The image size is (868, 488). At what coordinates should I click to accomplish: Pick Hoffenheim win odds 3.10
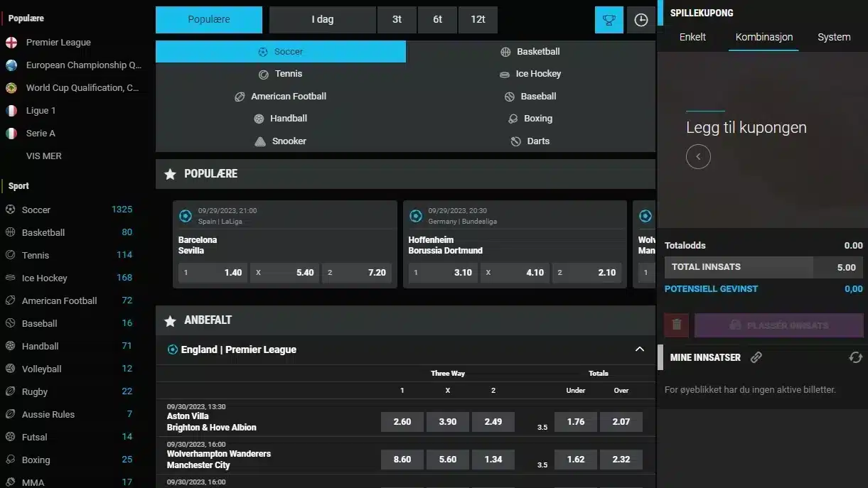point(443,273)
